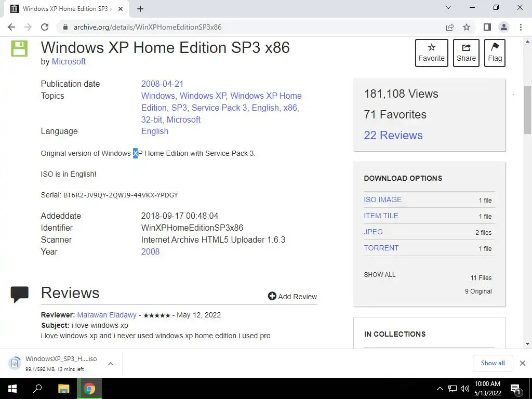532x399 pixels.
Task: Click scrollbar down arrow
Action: point(527,344)
